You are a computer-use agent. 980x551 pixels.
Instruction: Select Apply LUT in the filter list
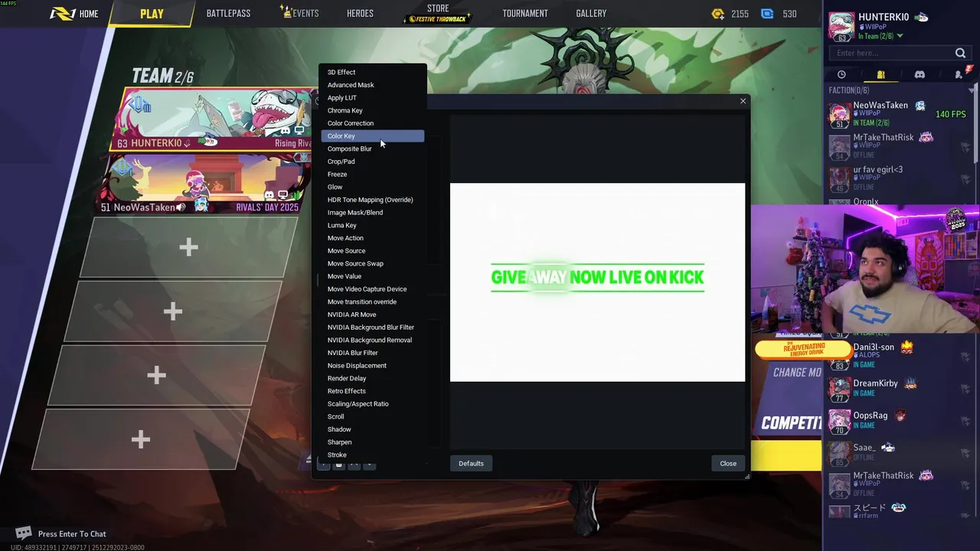tap(372, 98)
